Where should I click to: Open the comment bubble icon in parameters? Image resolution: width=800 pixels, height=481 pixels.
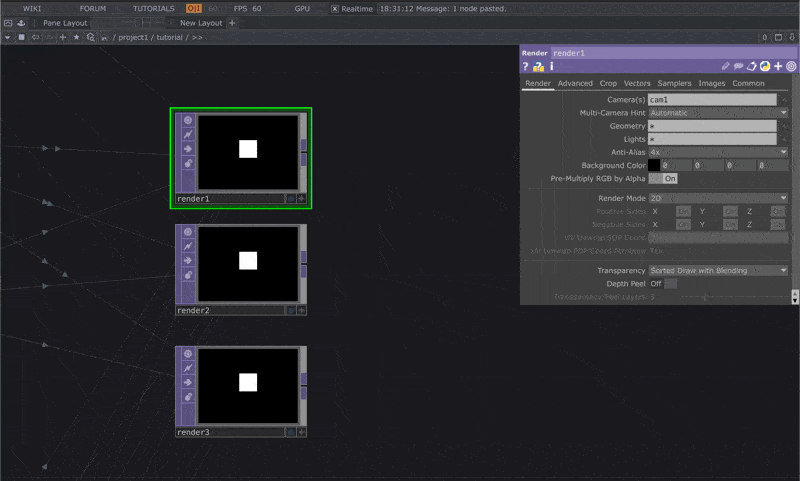738,66
